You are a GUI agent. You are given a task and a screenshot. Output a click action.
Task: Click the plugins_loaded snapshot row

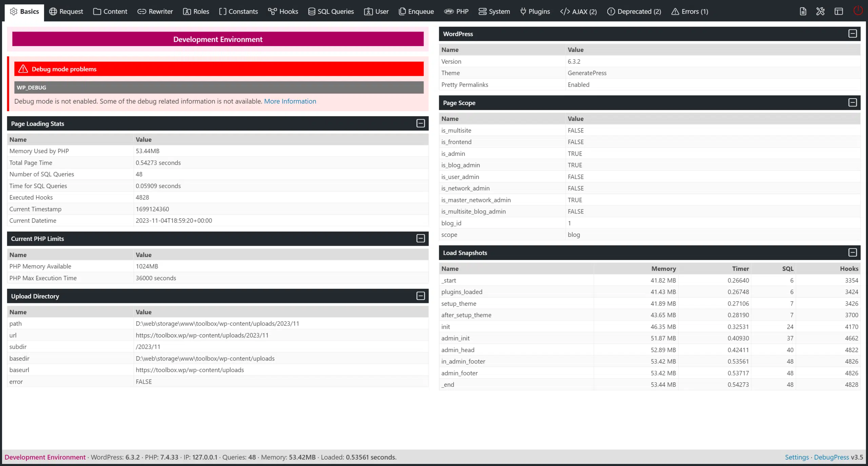[x=650, y=292]
